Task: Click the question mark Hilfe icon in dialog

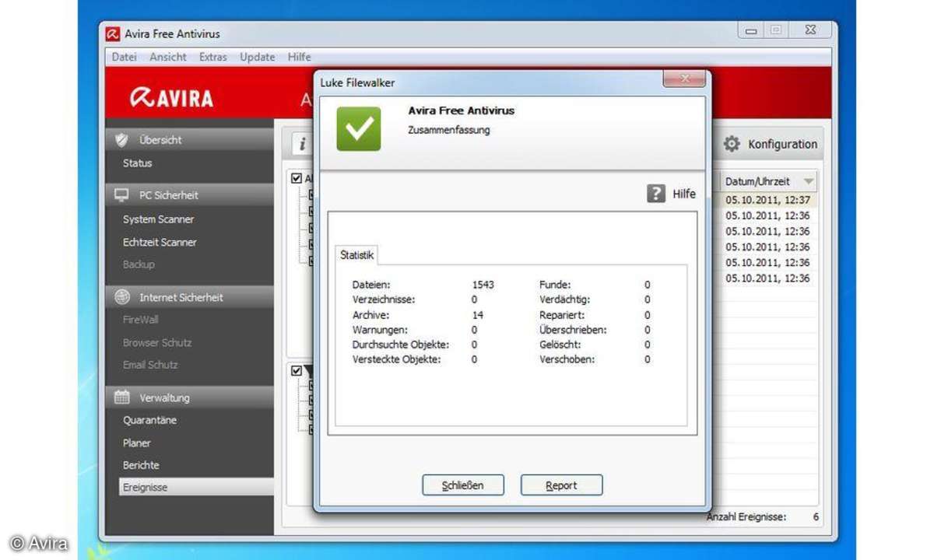Action: pos(656,194)
